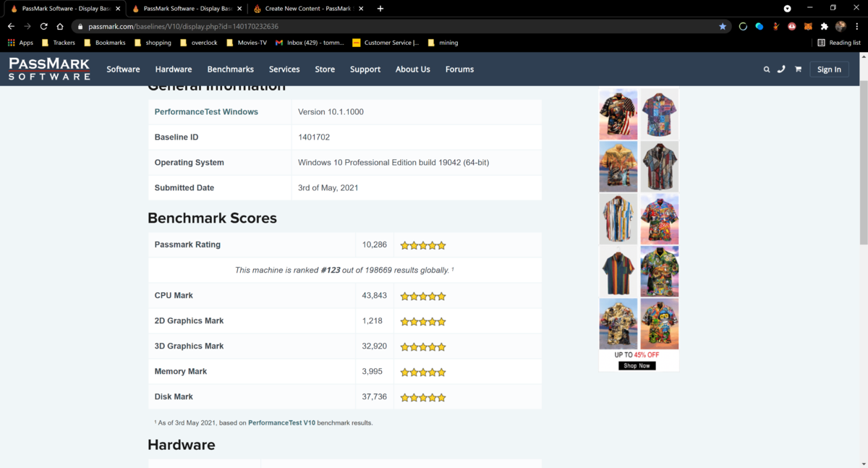Click the UP TO 45% OFF ad text
Viewport: 868px width, 468px height.
coord(637,355)
